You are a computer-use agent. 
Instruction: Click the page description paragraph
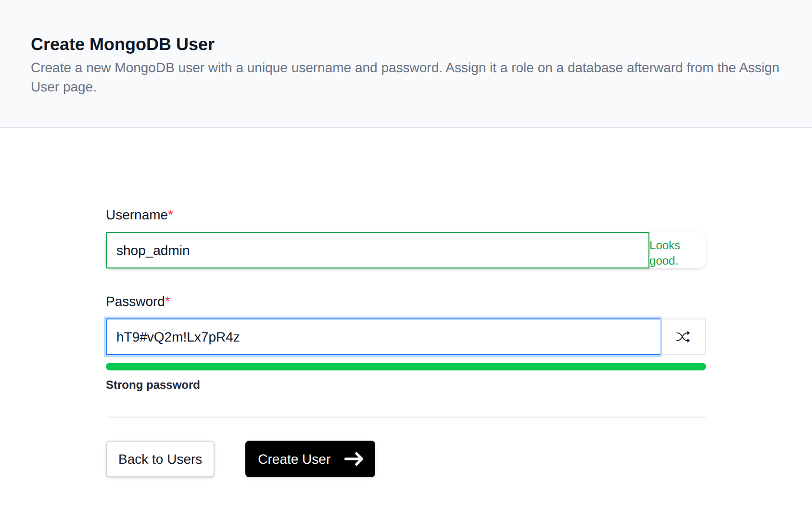(x=405, y=77)
